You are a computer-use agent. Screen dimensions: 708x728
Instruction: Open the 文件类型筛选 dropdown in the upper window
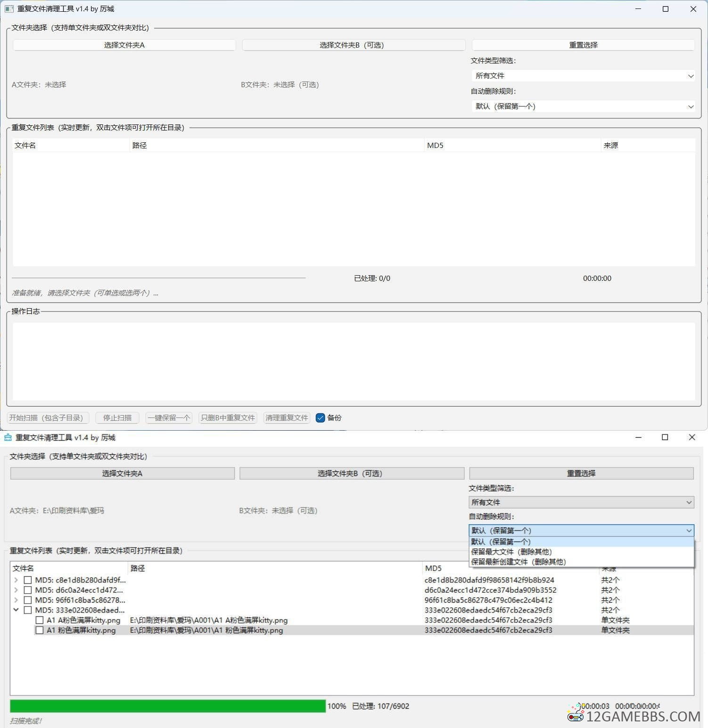(583, 76)
